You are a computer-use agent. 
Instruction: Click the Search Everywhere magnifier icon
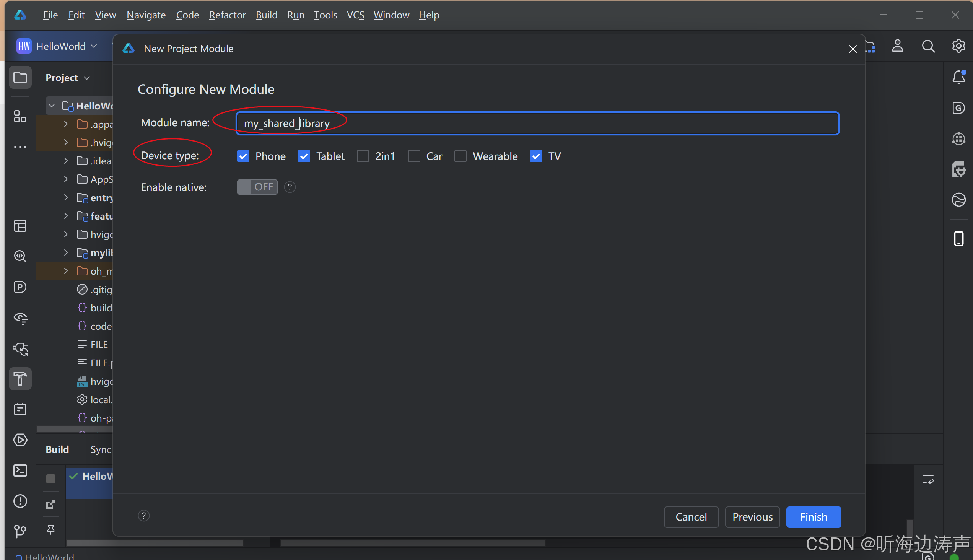(x=928, y=46)
